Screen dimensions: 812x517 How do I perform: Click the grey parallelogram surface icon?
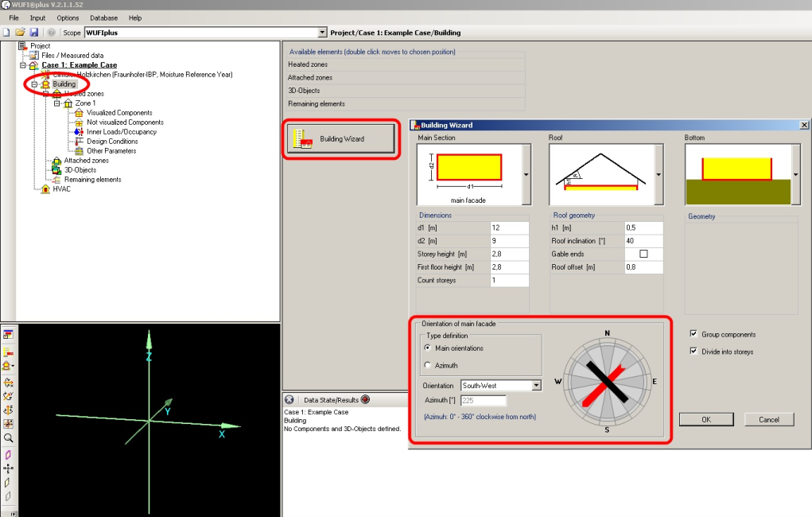pyautogui.click(x=7, y=496)
